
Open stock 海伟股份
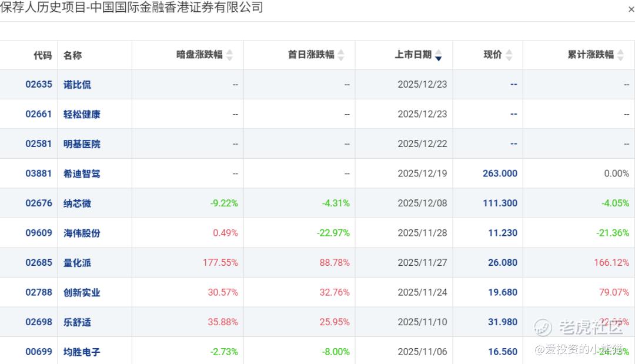pyautogui.click(x=82, y=233)
